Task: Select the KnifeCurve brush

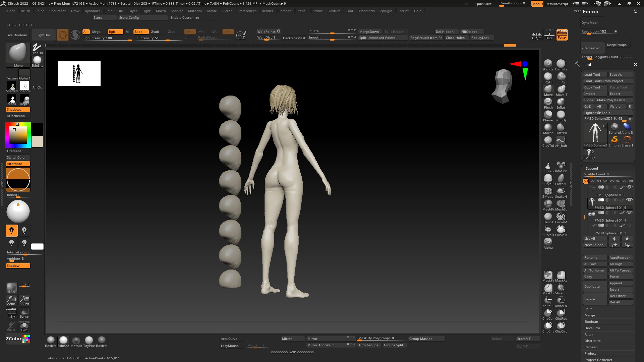Action: pos(548,300)
